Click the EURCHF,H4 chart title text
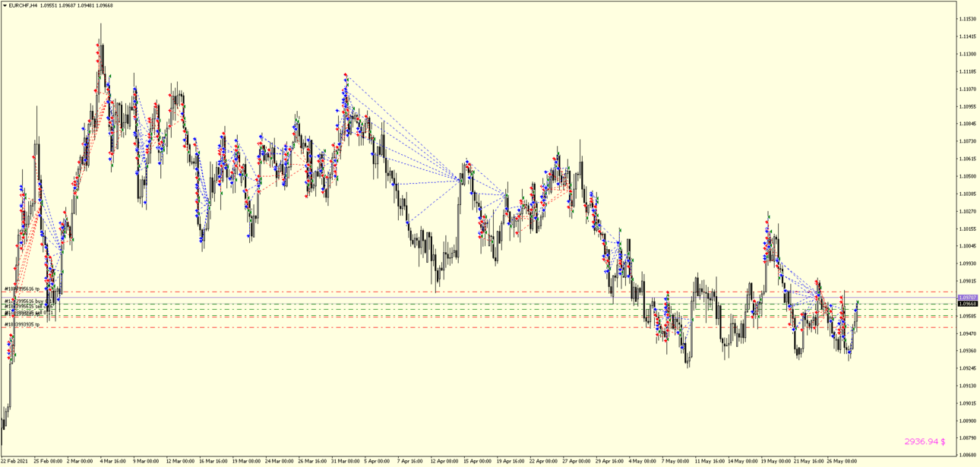Screen dimensions: 980x467 [x=23, y=5]
